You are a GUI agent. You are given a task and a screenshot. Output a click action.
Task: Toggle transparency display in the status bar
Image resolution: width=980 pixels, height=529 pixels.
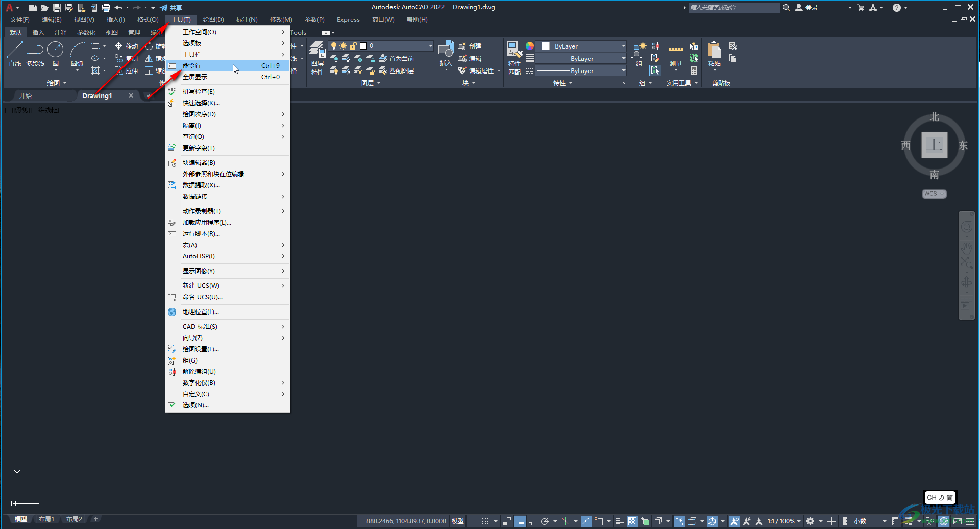[632, 521]
